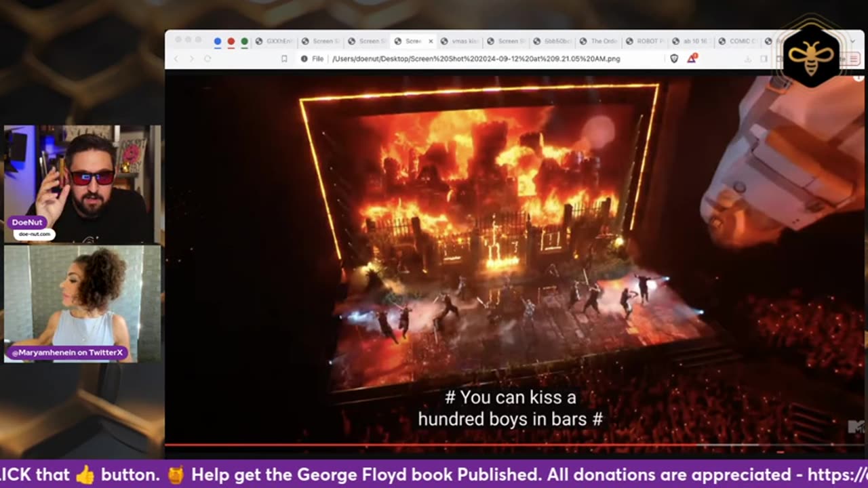Switch to the ab 10 16 tab
Viewport: 868px width, 488px height.
(x=690, y=41)
